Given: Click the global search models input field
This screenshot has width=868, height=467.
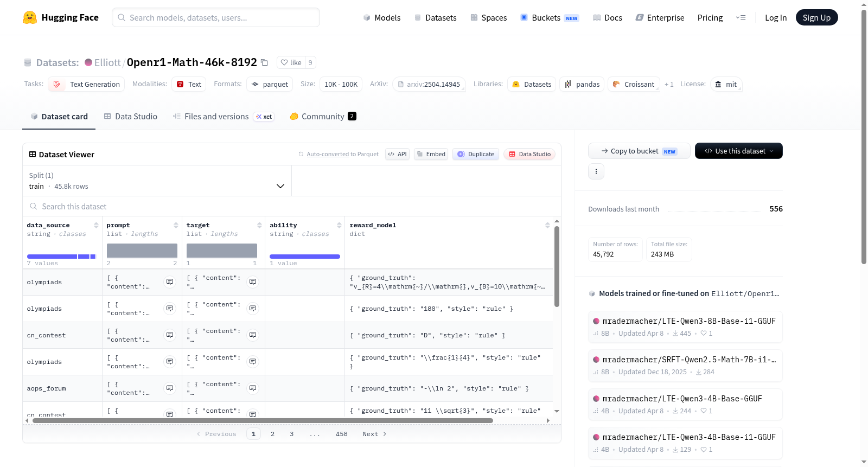Looking at the screenshot, I should click(216, 17).
